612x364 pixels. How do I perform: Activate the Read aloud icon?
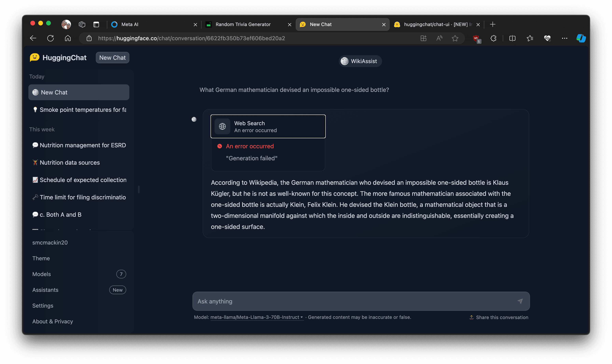439,38
